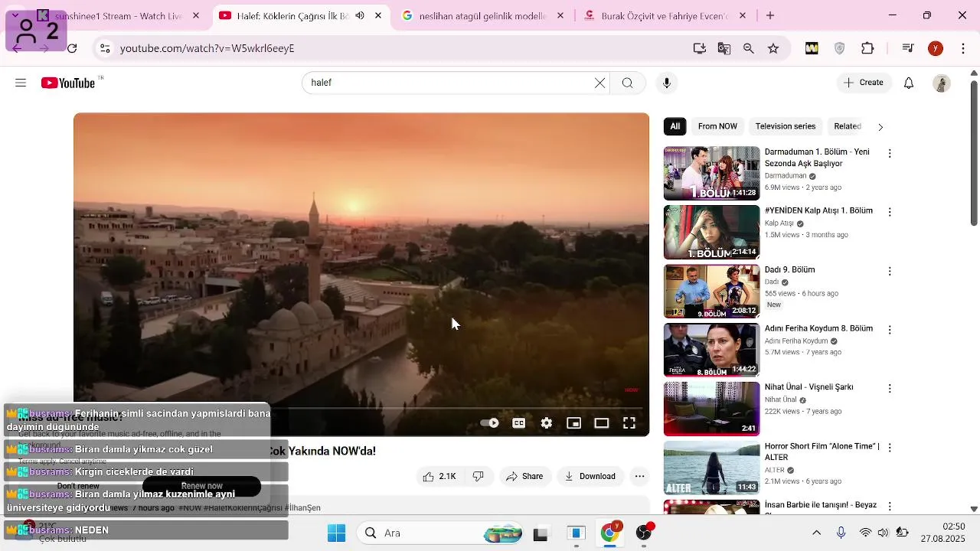Open Chrome three-dot menu
Image resolution: width=980 pixels, height=551 pixels.
(x=962, y=48)
